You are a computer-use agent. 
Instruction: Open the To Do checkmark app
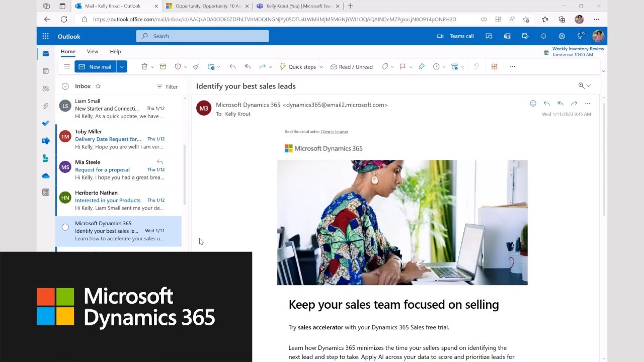pos(46,123)
